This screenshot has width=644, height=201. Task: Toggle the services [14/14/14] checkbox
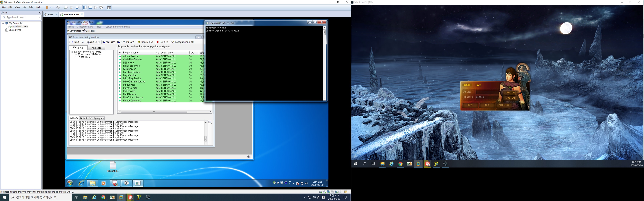click(79, 54)
